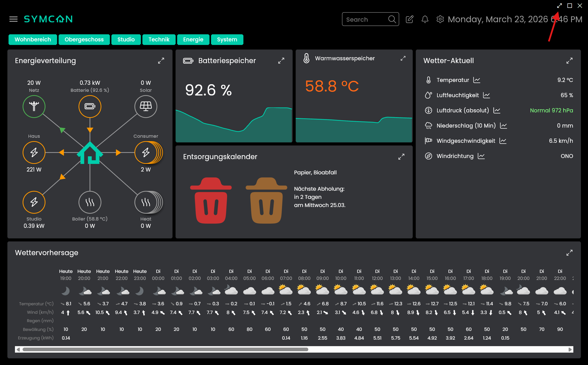Image resolution: width=588 pixels, height=365 pixels.
Task: Select the Solar panel circle icon
Action: pos(146,106)
